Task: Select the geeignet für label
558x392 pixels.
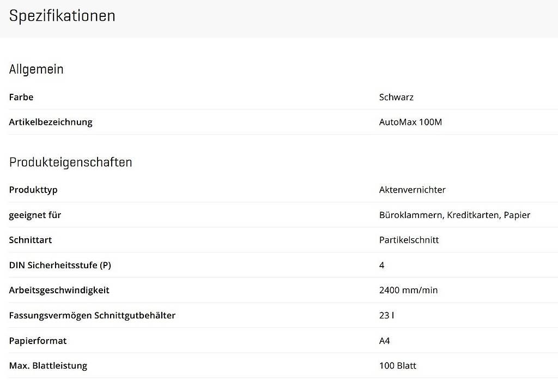Action: tap(35, 215)
